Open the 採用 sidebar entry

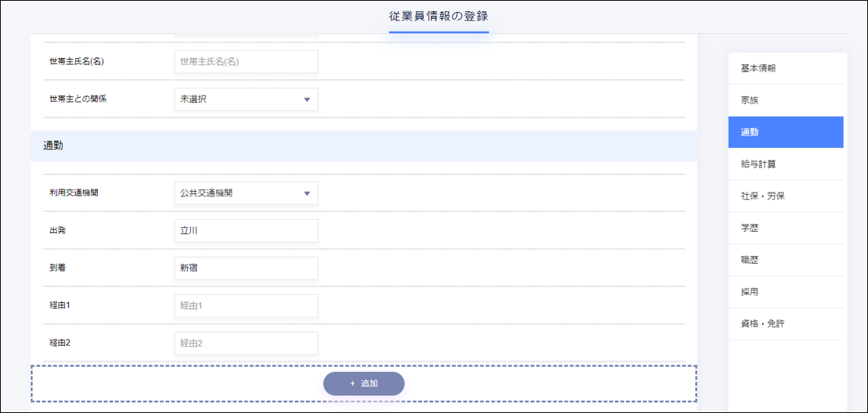pos(785,292)
